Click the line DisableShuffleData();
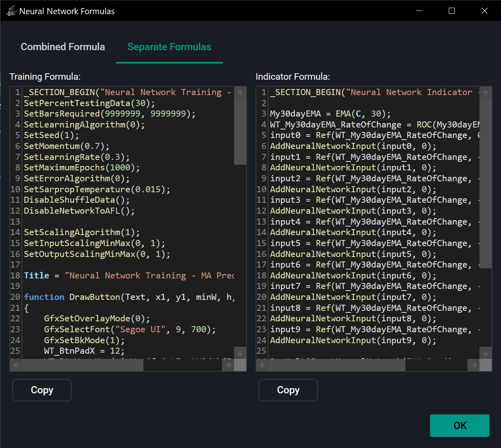Image resolution: width=501 pixels, height=448 pixels. point(77,200)
